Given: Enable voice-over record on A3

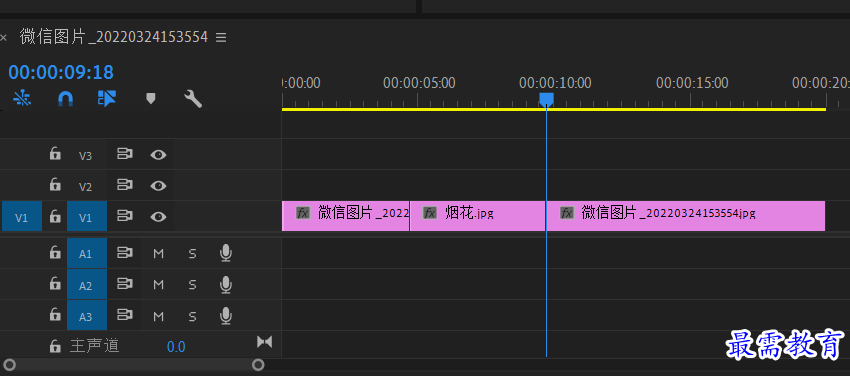Looking at the screenshot, I should (x=226, y=315).
